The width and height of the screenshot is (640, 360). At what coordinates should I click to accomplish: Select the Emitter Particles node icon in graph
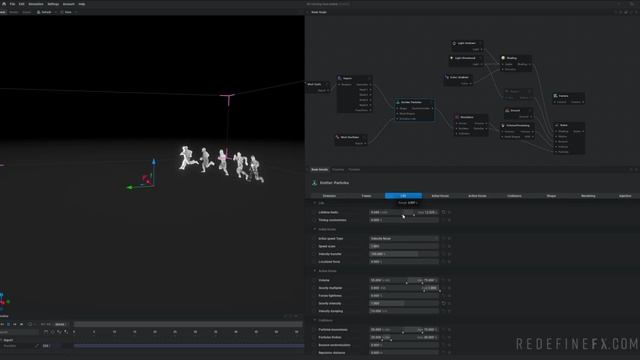398,102
